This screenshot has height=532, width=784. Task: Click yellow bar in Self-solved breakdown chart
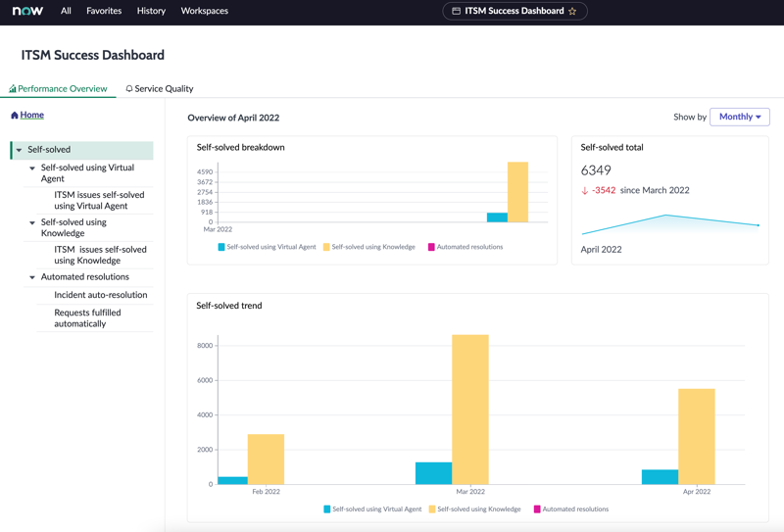(x=517, y=192)
